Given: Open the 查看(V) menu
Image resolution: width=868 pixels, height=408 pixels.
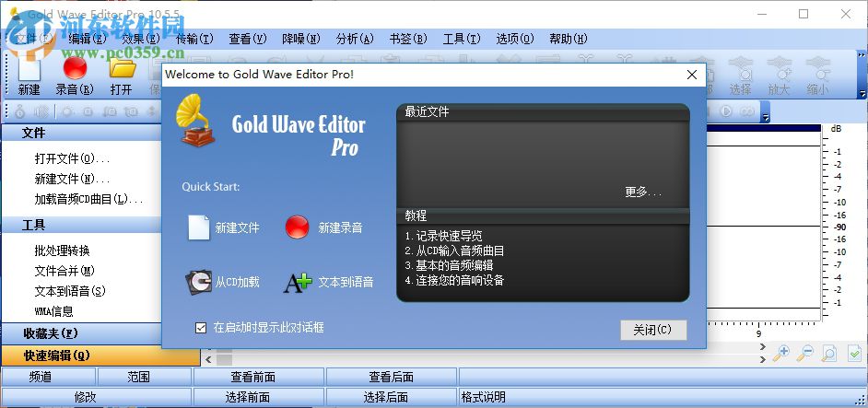Looking at the screenshot, I should click(248, 39).
